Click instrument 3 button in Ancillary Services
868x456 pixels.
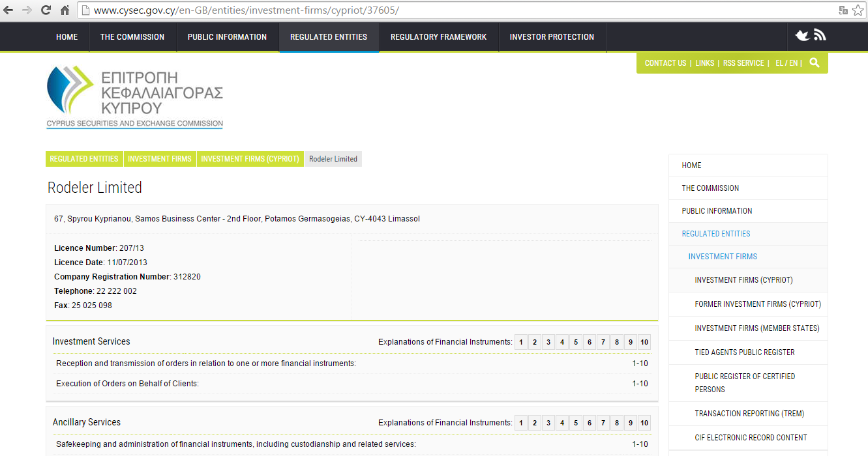548,423
